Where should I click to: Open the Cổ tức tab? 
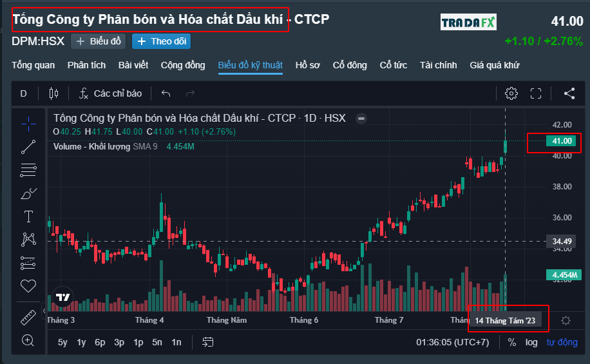(393, 65)
